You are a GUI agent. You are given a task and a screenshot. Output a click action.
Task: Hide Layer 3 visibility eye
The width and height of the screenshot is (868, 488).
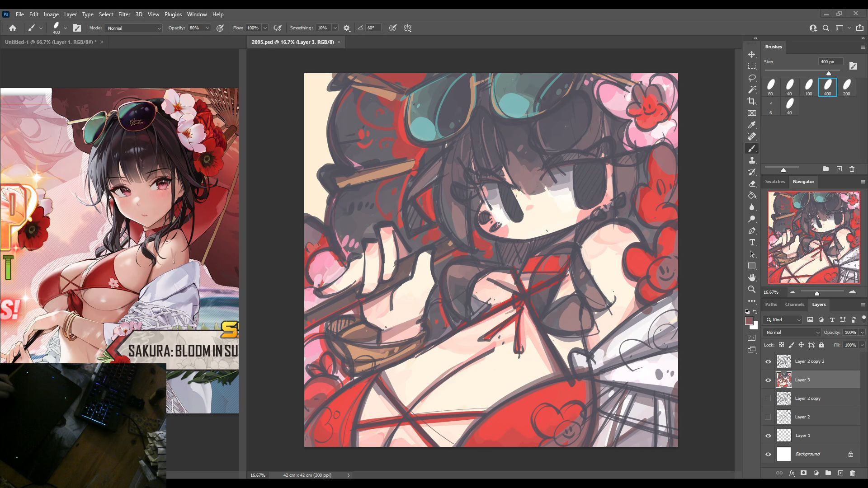coord(768,380)
